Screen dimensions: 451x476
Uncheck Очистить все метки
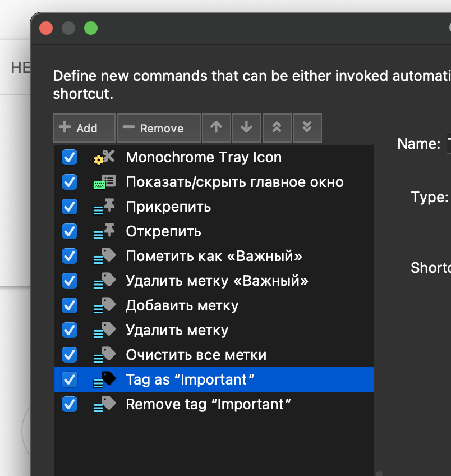tap(69, 354)
